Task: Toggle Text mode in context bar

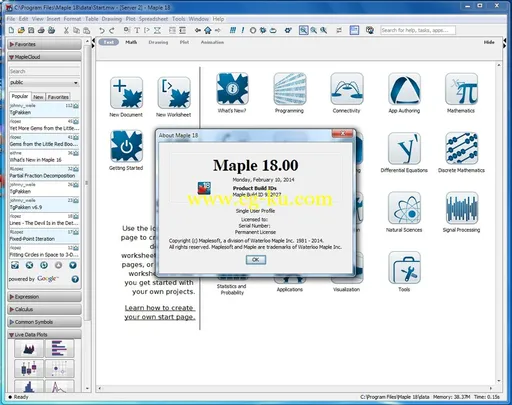Action: click(x=109, y=42)
